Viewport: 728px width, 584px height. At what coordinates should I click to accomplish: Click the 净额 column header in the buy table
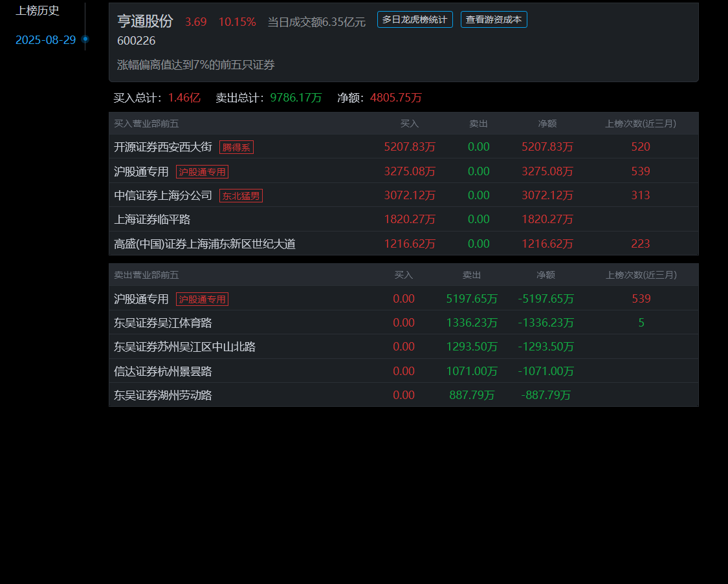(x=547, y=124)
